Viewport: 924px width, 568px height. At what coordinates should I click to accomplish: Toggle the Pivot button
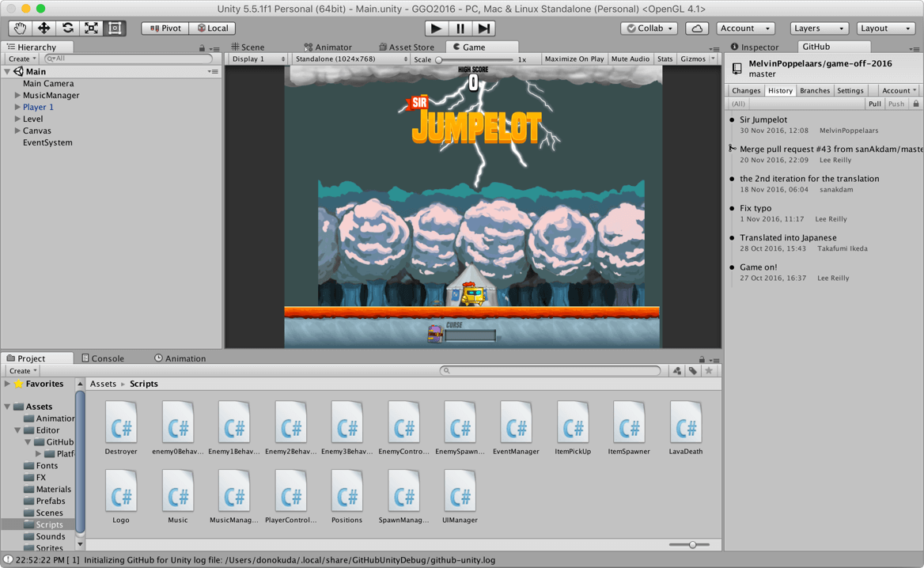[165, 28]
